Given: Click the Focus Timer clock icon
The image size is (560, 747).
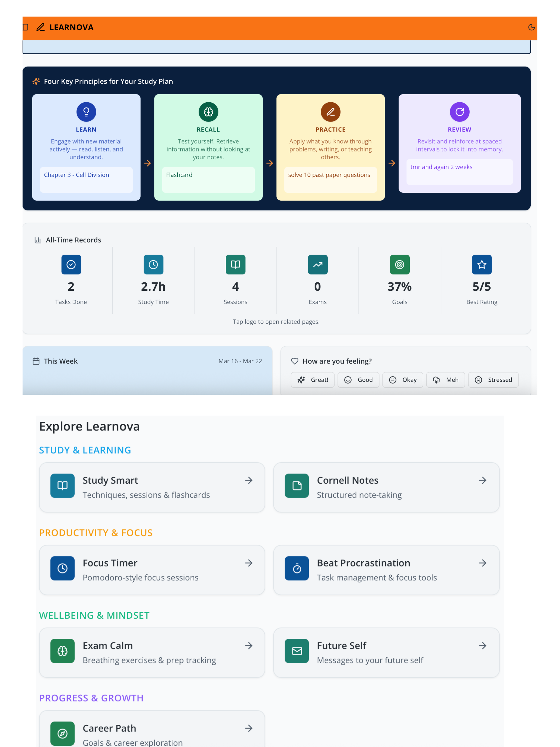Looking at the screenshot, I should pyautogui.click(x=62, y=568).
